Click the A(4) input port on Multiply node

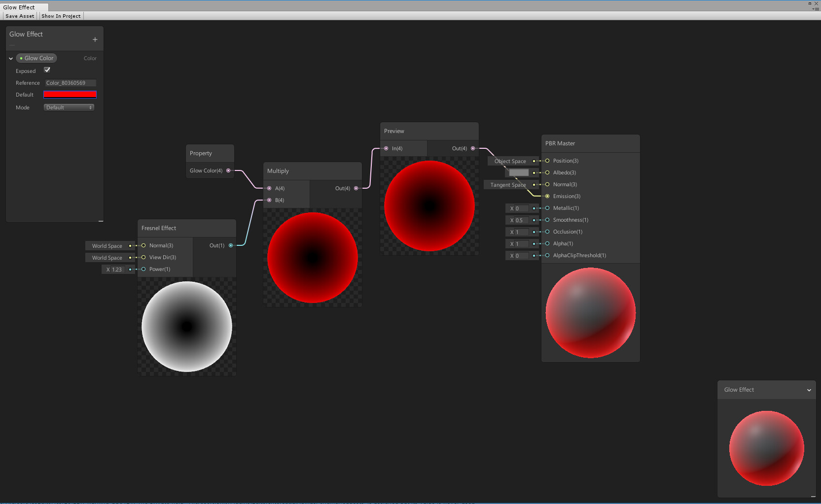pos(269,188)
